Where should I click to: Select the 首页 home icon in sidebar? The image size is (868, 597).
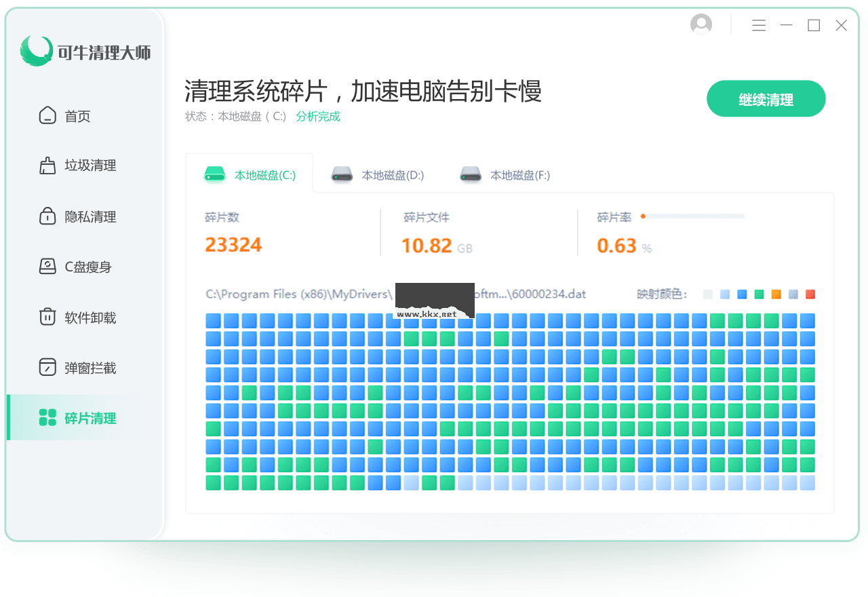click(47, 115)
